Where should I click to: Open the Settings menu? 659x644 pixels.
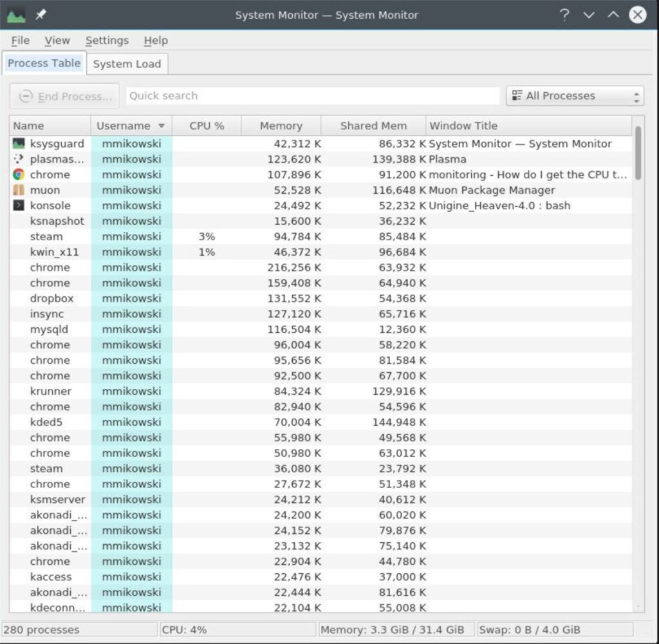(107, 40)
